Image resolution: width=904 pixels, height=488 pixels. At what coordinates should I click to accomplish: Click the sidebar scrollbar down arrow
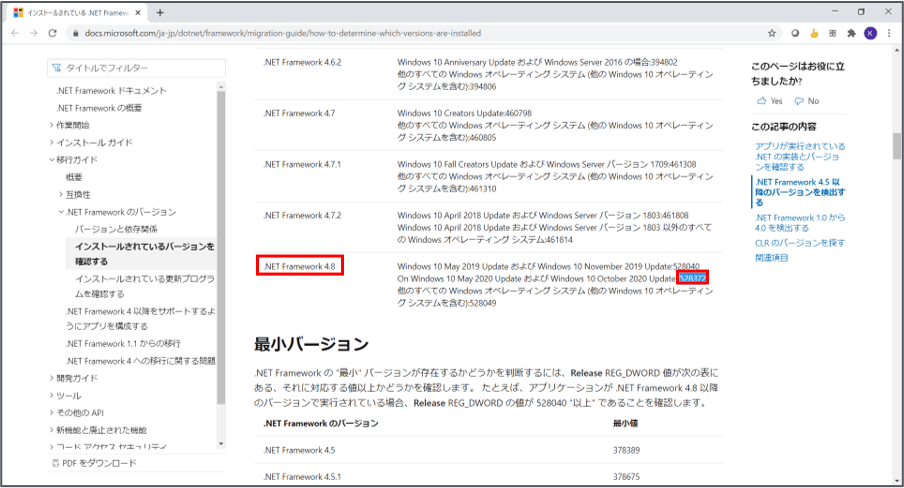click(221, 445)
